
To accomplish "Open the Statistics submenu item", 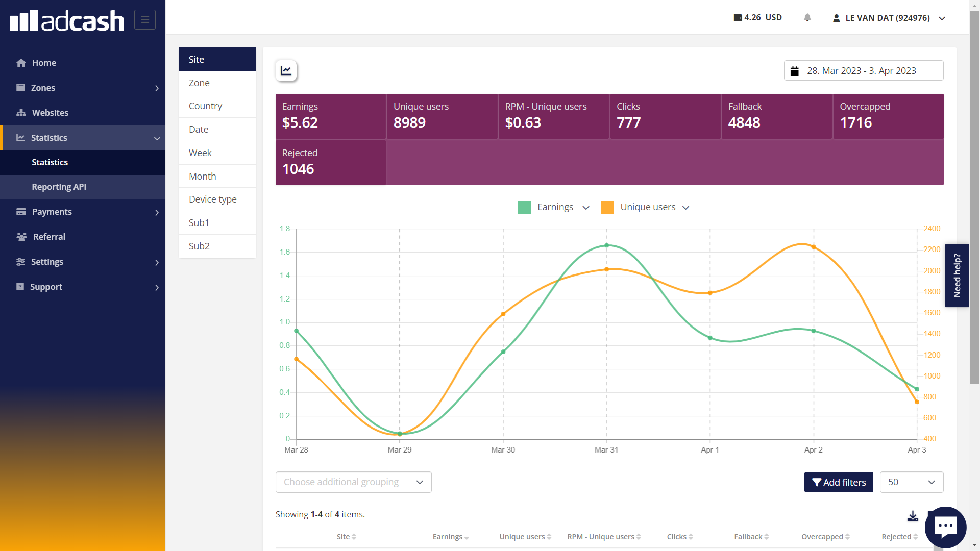I will pyautogui.click(x=83, y=162).
